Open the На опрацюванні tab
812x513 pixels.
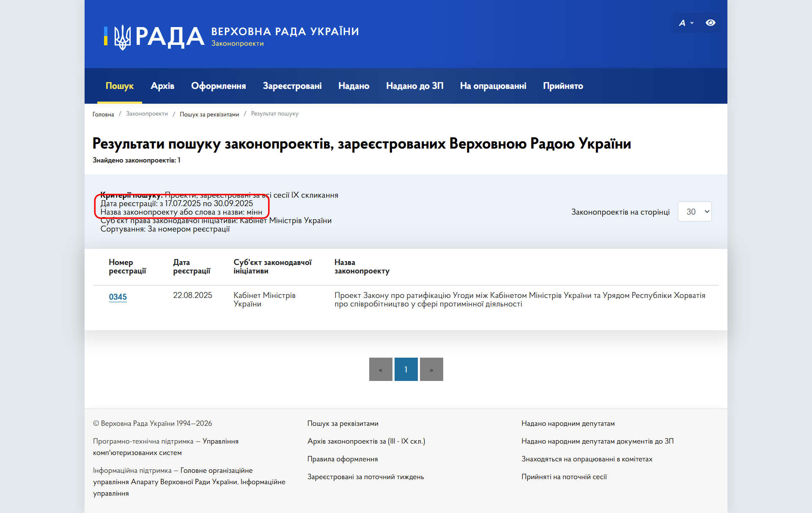[493, 86]
